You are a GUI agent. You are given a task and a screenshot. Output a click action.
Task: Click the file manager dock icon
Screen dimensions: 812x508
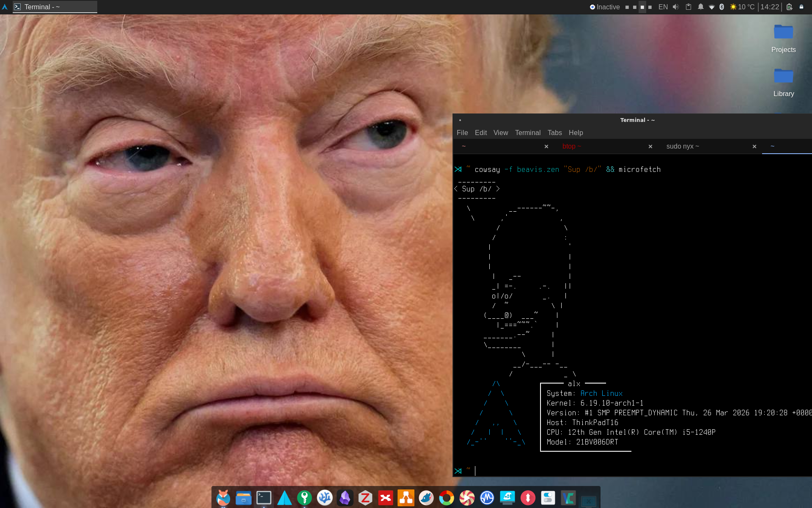coord(244,498)
